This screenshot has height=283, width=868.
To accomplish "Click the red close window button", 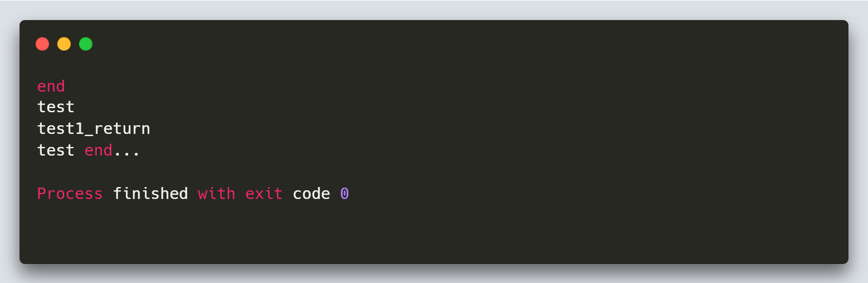I will click(42, 44).
